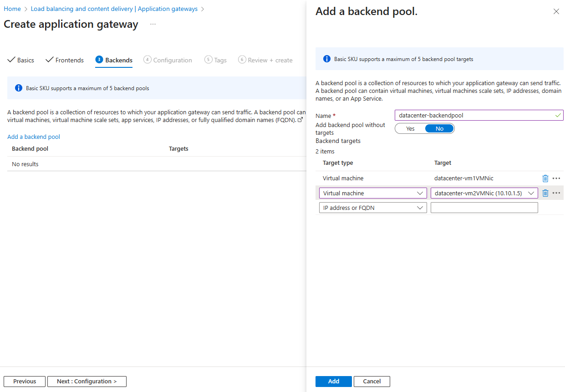Click the info icon in the backend pool targets banner
The width and height of the screenshot is (565, 392).
click(326, 59)
